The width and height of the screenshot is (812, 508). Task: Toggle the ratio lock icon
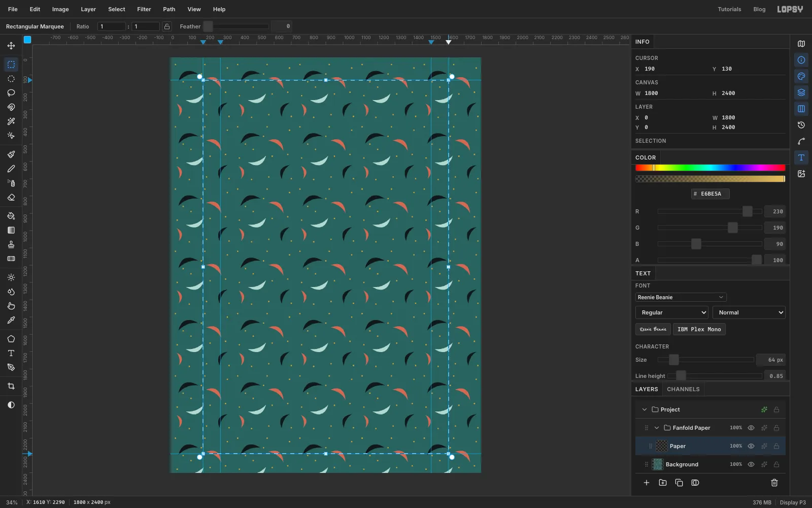[x=167, y=26]
